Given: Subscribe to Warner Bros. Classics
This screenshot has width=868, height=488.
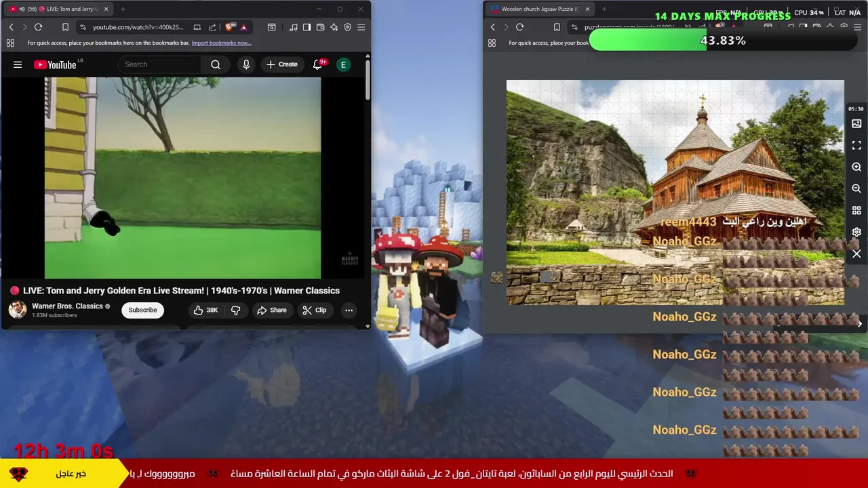Looking at the screenshot, I should pyautogui.click(x=142, y=310).
